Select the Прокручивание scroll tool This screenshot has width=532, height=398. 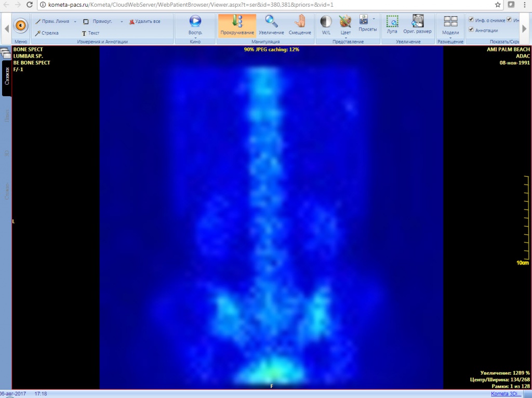point(237,24)
